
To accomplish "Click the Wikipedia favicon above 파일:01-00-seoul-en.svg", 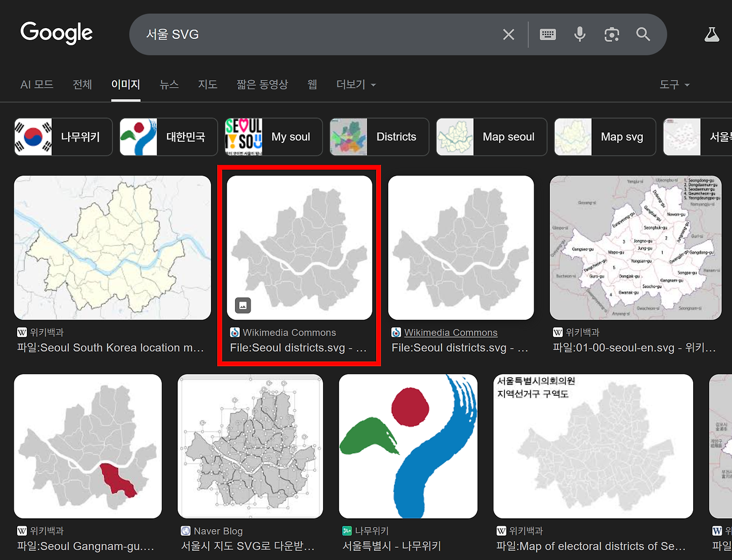I will pyautogui.click(x=558, y=332).
